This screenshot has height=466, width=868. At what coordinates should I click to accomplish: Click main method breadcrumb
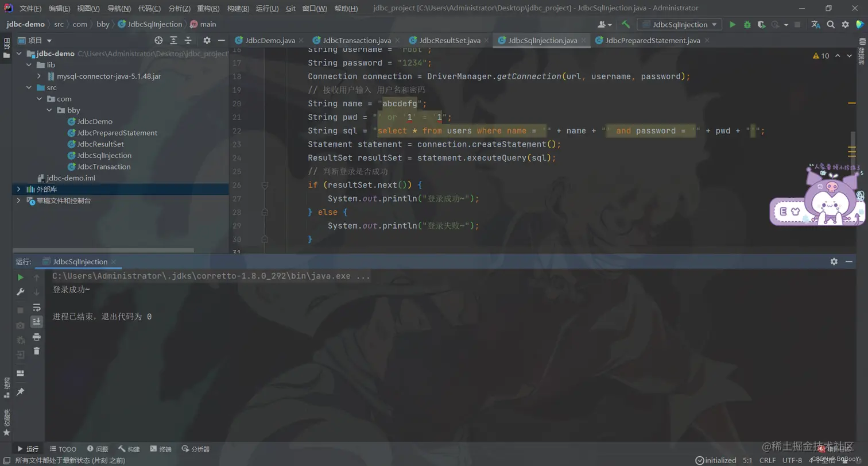point(203,24)
